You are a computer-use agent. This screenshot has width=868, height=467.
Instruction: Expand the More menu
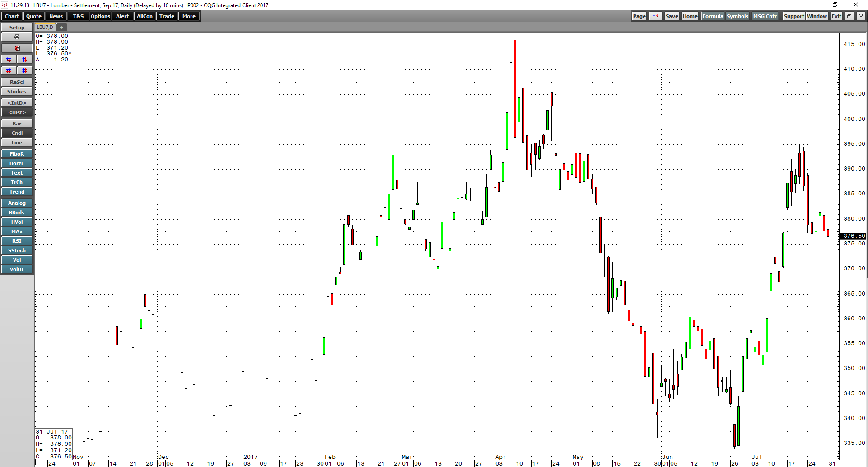189,16
